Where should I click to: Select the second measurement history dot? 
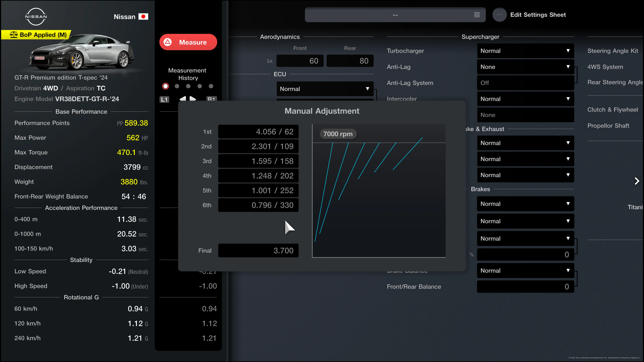(177, 86)
